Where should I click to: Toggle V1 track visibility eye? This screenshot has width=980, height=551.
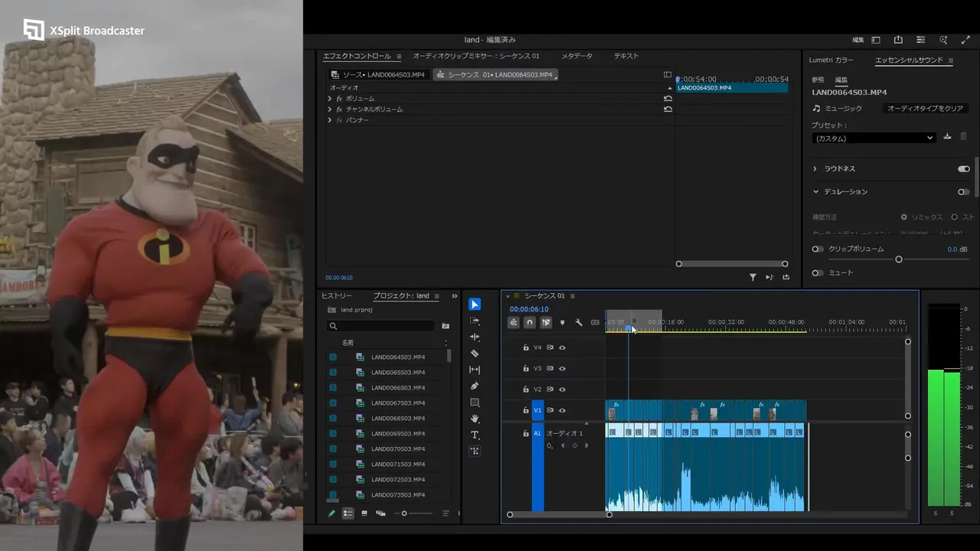point(562,410)
